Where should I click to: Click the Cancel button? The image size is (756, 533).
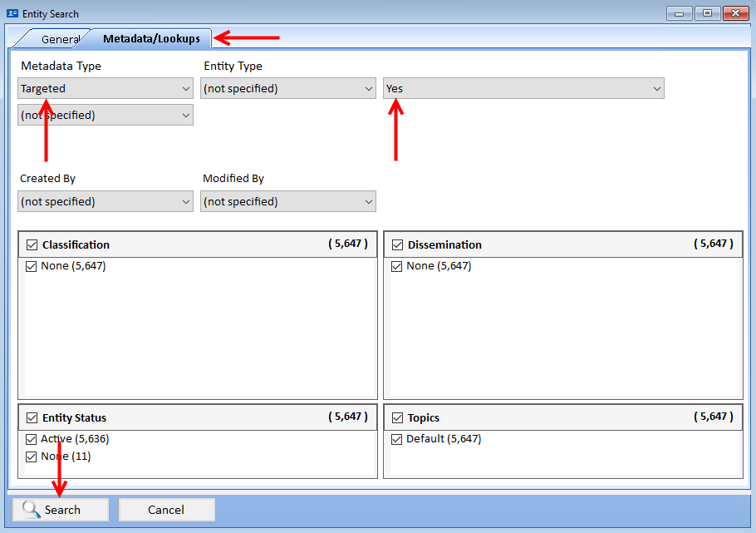[x=166, y=509]
